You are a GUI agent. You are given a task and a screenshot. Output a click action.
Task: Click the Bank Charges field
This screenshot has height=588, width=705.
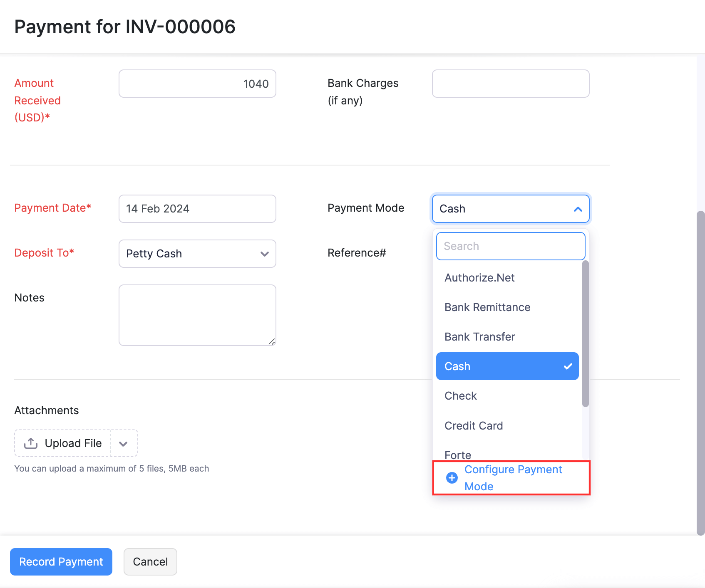click(x=510, y=84)
